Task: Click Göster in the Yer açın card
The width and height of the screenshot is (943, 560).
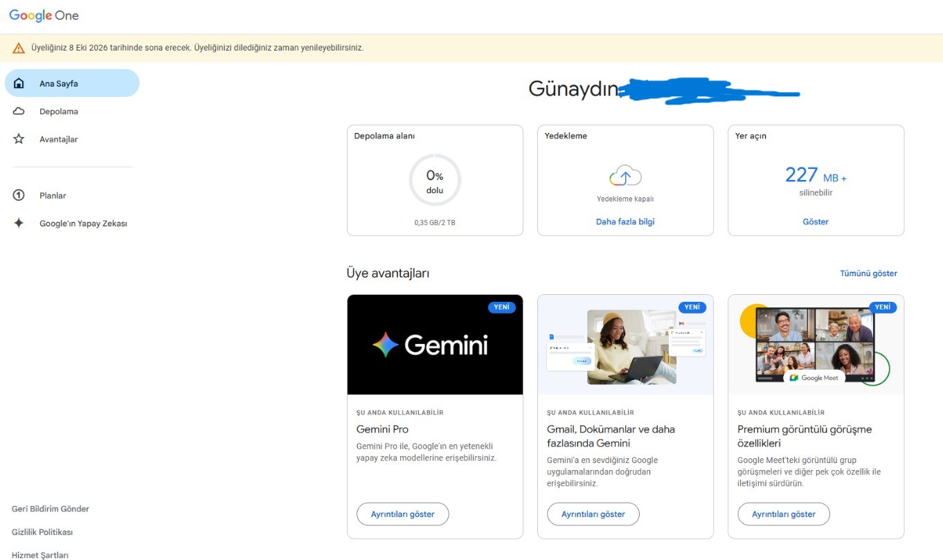Action: pos(816,222)
